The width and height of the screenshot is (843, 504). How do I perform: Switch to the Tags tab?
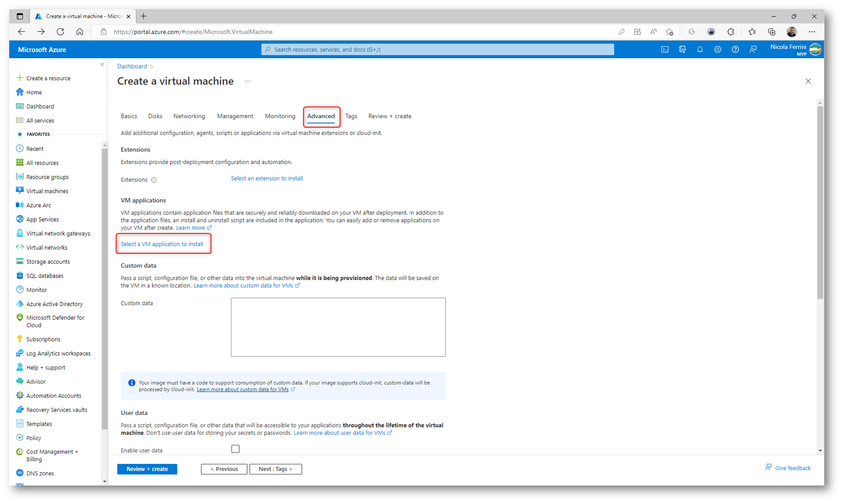point(351,116)
